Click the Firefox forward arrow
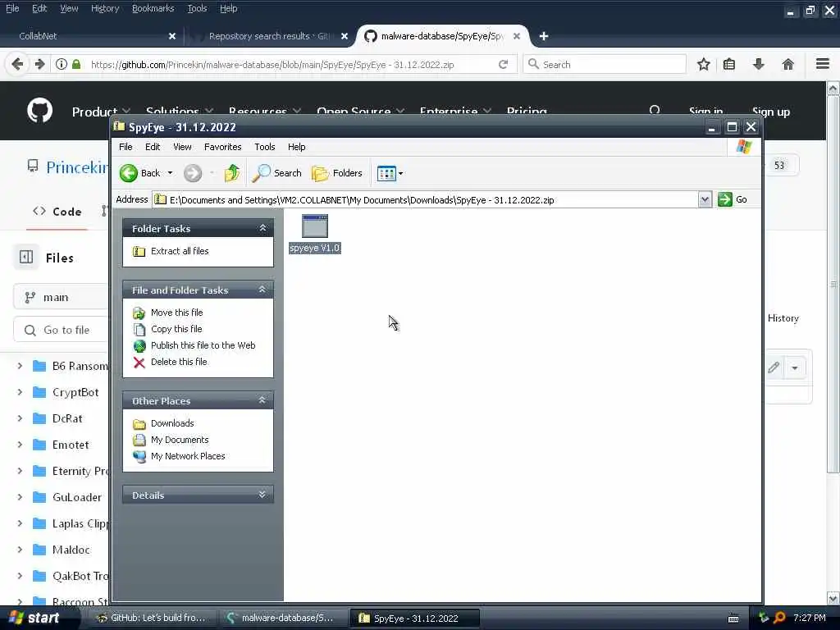The height and width of the screenshot is (630, 840). 39,64
